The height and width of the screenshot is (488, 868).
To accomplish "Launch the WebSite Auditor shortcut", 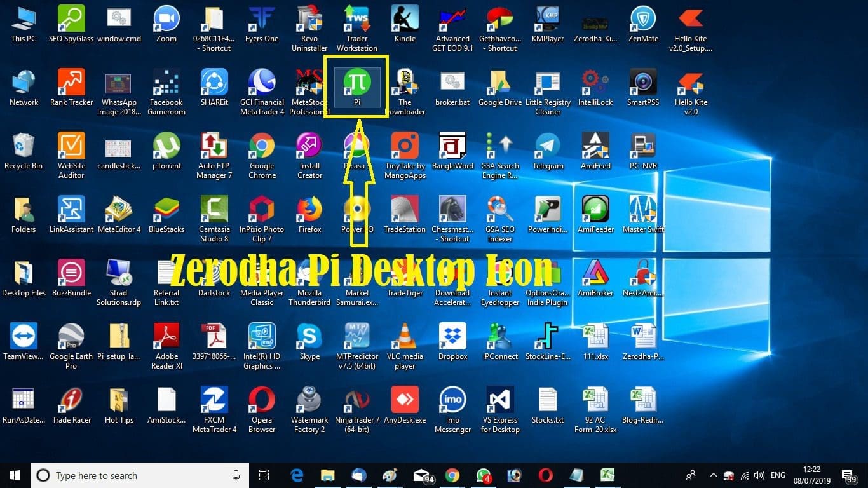I will (71, 156).
